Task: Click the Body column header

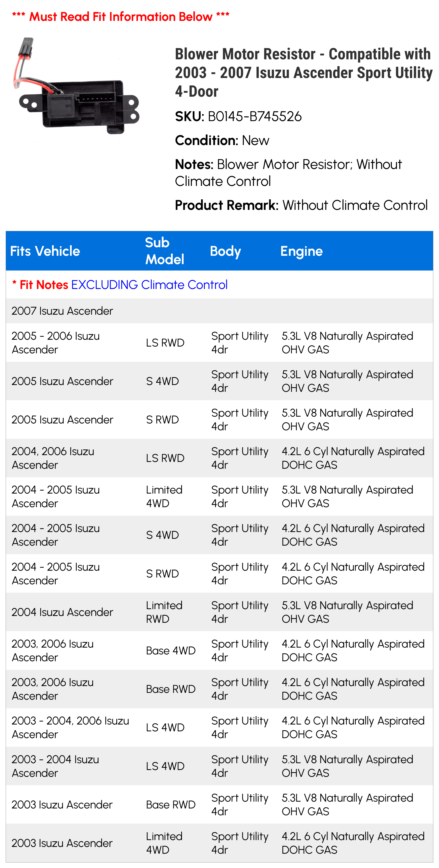Action: 225,251
